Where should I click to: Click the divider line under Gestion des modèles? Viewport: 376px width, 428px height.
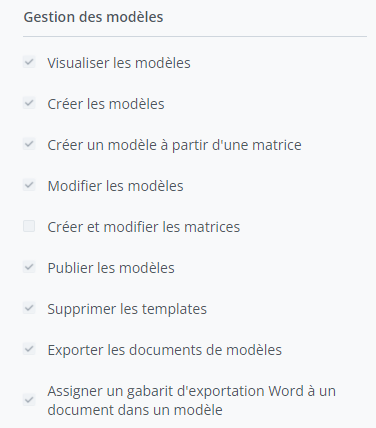[195, 36]
